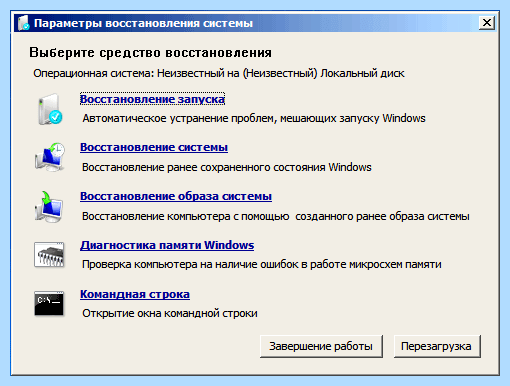The image size is (510, 386).
Task: Launch Диагностика памяти Windows link
Action: (x=167, y=245)
